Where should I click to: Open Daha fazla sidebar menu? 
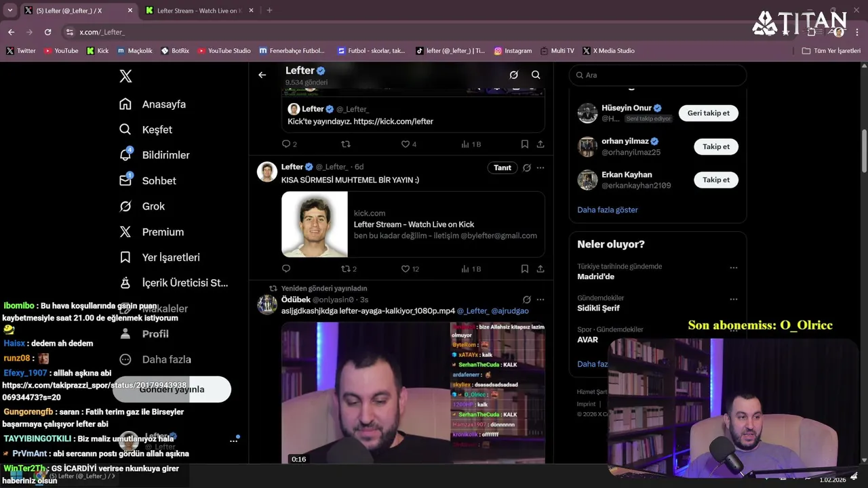click(x=155, y=359)
